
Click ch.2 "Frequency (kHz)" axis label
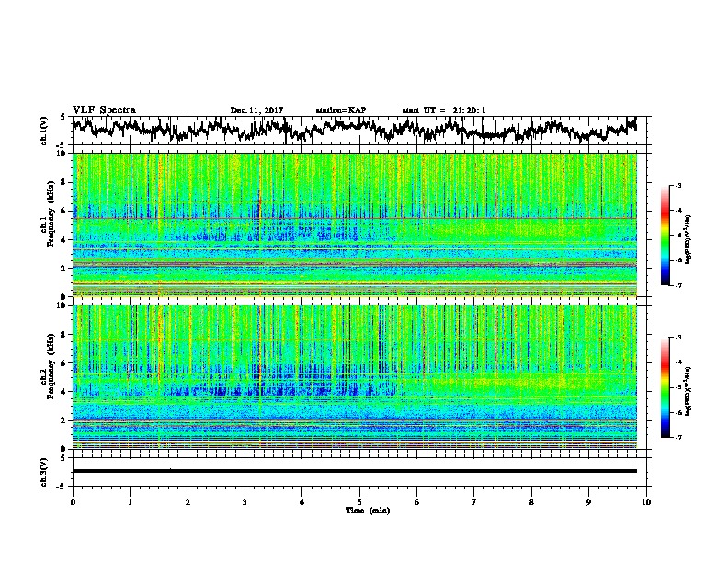[51, 366]
